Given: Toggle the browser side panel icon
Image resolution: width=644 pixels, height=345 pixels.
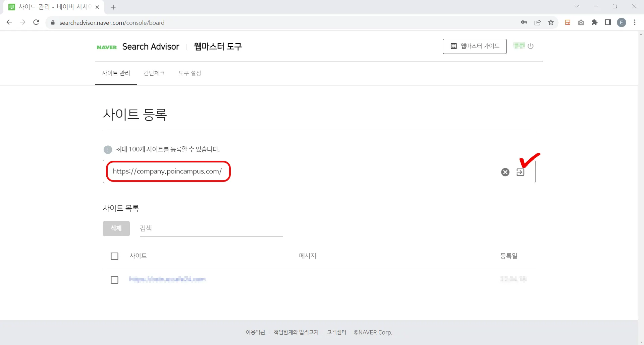Looking at the screenshot, I should 608,22.
